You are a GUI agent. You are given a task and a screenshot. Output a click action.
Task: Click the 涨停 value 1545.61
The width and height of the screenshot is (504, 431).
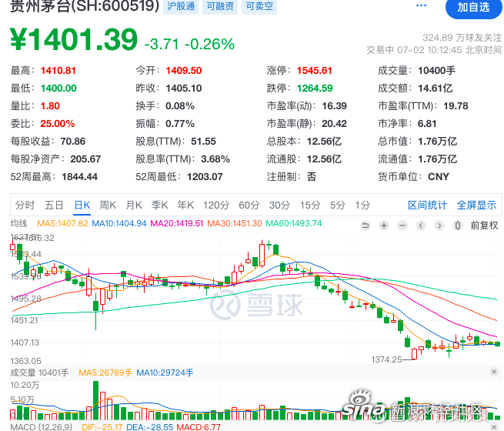315,70
